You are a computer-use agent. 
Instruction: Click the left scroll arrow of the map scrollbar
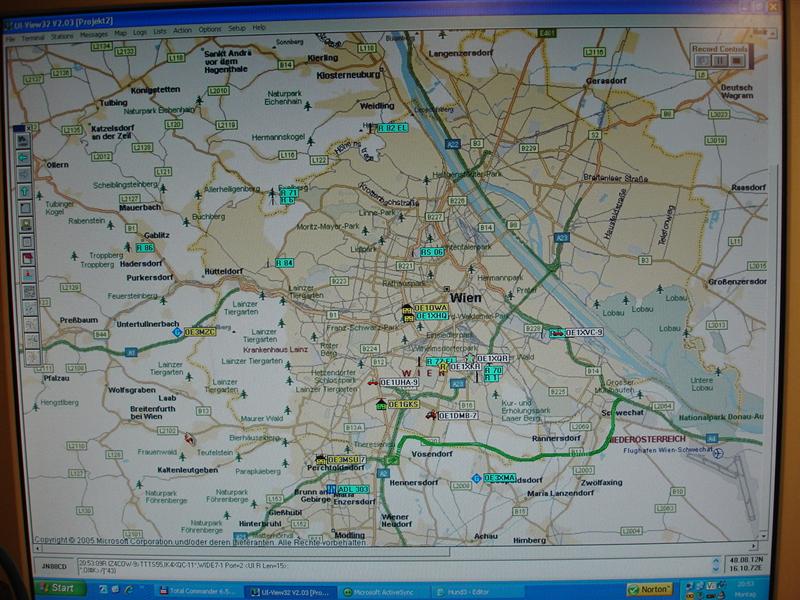(x=37, y=548)
